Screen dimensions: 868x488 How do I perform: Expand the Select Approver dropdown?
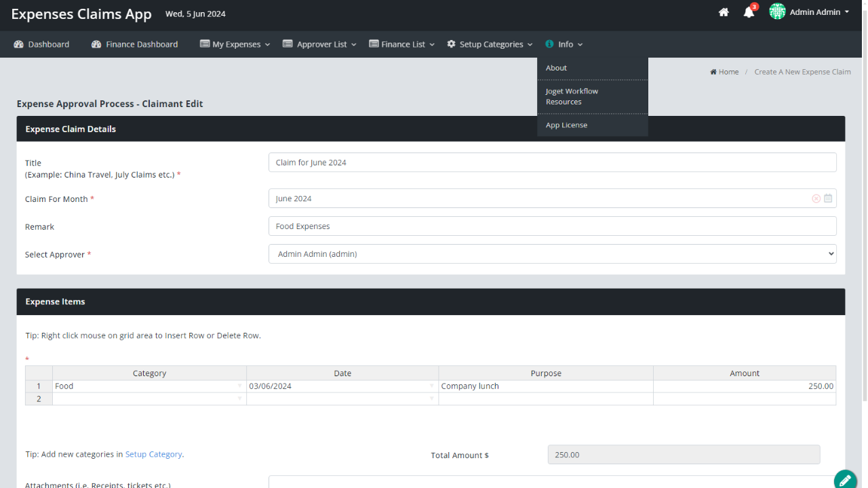tap(553, 254)
